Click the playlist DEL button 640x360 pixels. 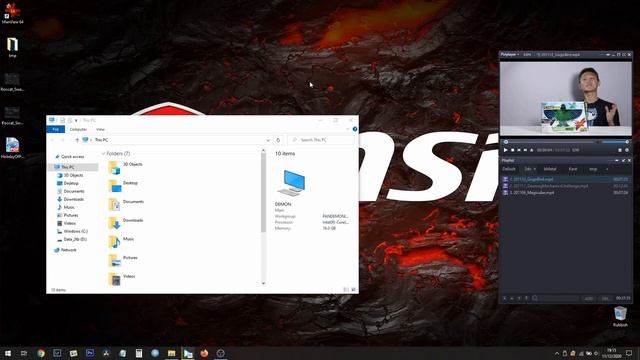pyautogui.click(x=605, y=298)
